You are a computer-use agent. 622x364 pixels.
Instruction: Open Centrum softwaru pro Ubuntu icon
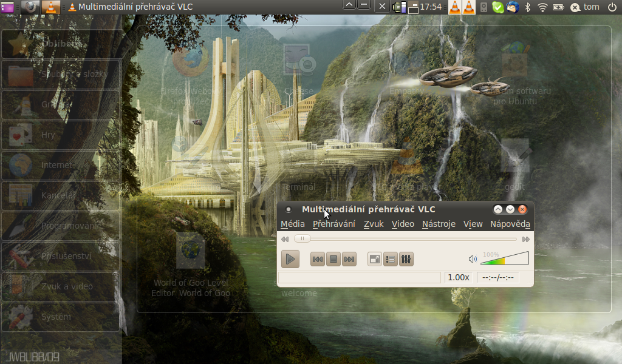[515, 60]
